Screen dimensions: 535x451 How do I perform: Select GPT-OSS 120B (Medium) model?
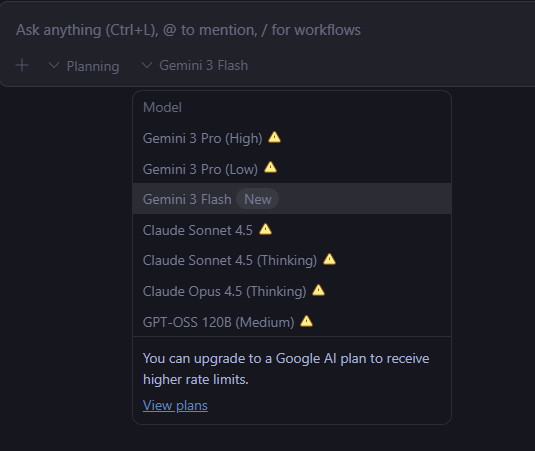click(x=292, y=322)
